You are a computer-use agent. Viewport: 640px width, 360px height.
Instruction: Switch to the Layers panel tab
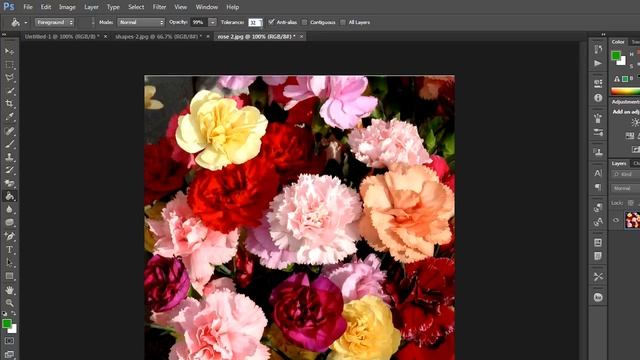619,163
